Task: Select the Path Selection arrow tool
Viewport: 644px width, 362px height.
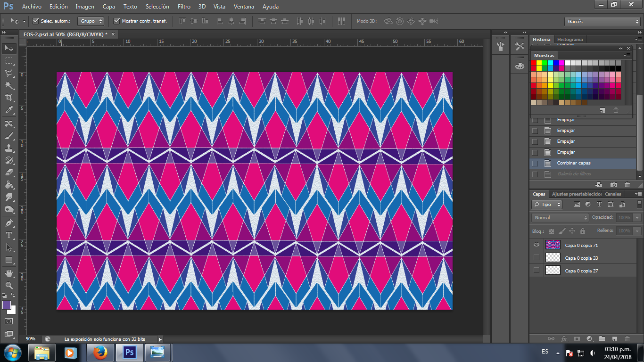Action: [x=9, y=247]
